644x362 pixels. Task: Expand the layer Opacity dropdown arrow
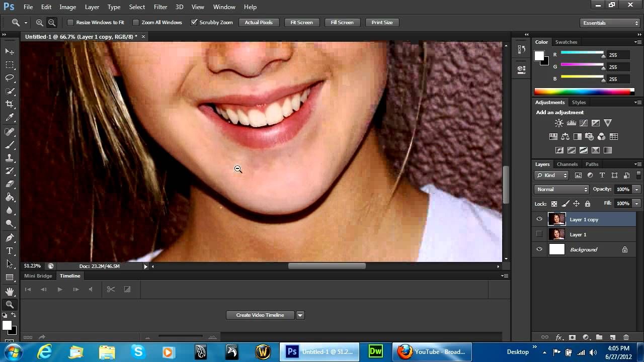coord(636,190)
